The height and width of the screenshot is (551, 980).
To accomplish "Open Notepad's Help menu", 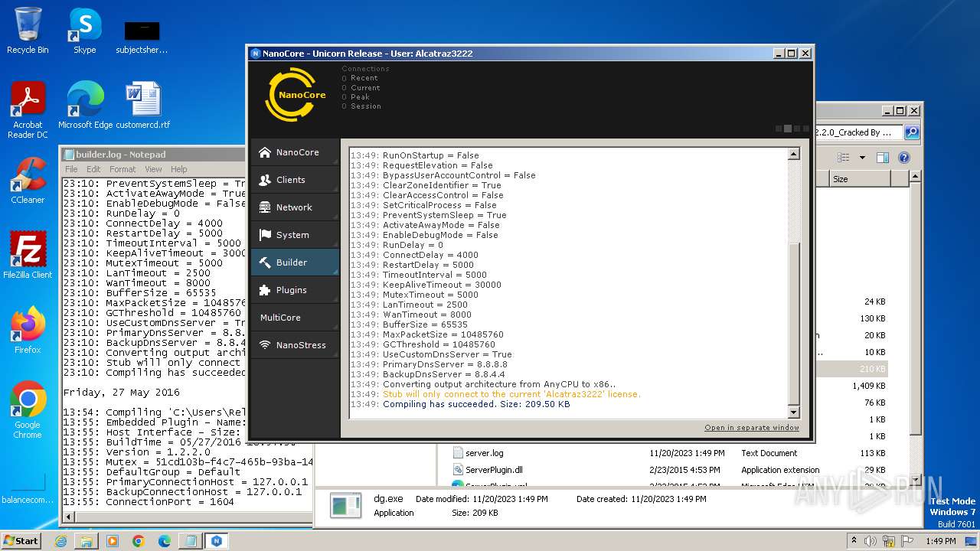I will pyautogui.click(x=179, y=169).
